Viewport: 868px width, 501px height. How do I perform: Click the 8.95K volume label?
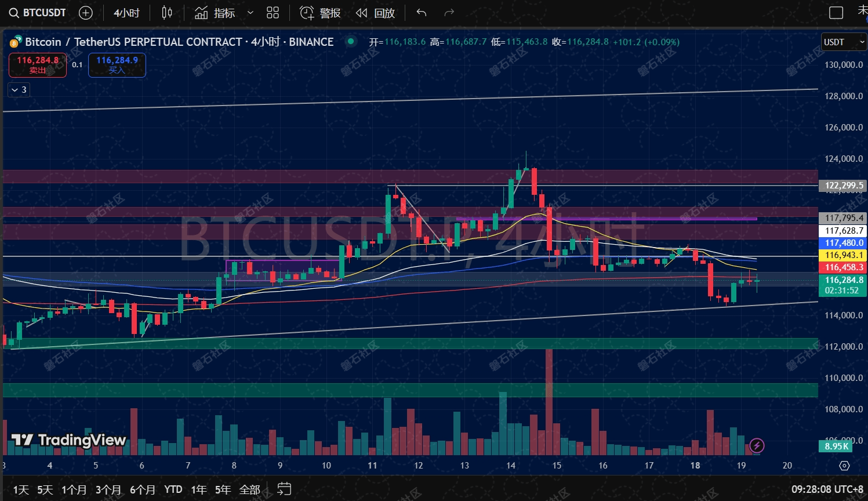(836, 446)
